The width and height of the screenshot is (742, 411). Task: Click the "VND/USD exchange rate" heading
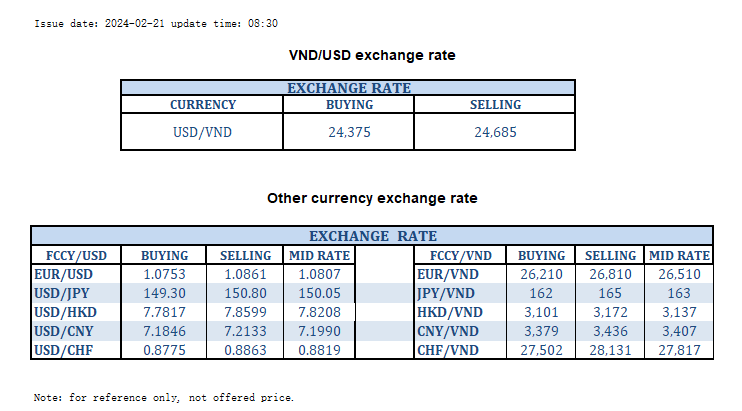click(x=372, y=55)
